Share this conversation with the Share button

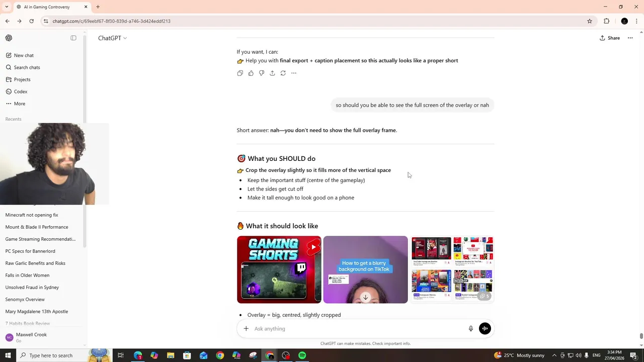click(610, 38)
